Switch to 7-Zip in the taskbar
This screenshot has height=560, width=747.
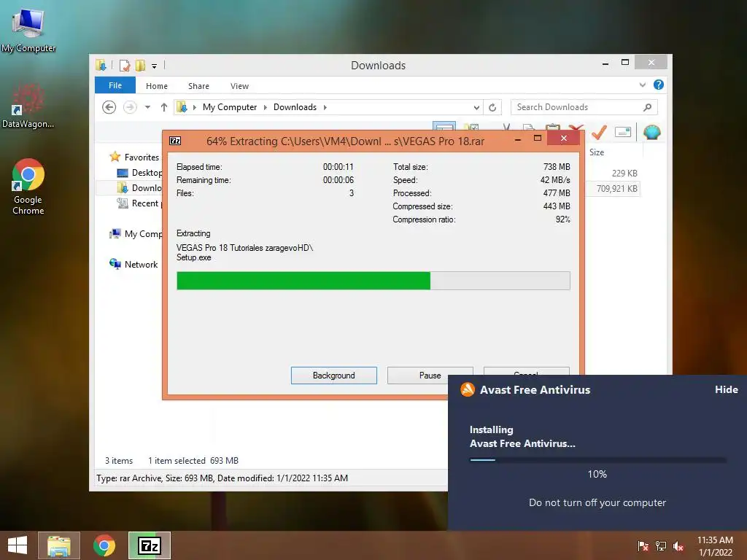(150, 545)
